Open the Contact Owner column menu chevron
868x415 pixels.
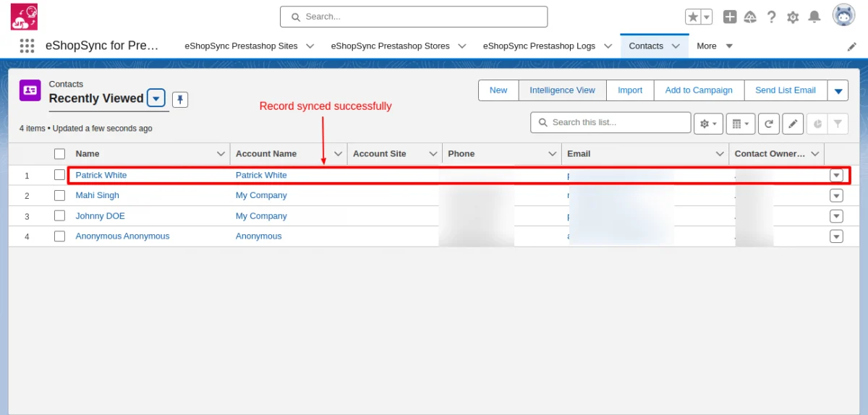pyautogui.click(x=815, y=154)
